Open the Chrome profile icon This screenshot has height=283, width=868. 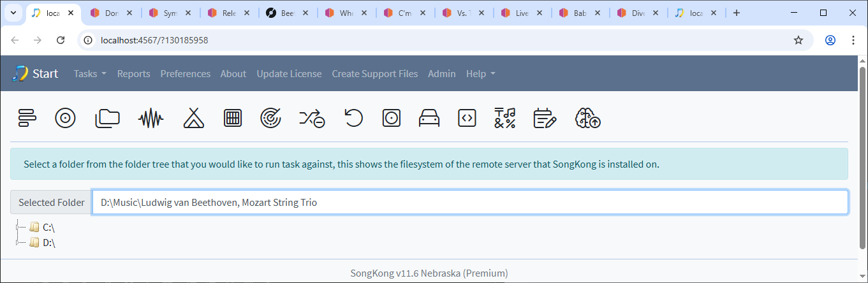click(830, 40)
